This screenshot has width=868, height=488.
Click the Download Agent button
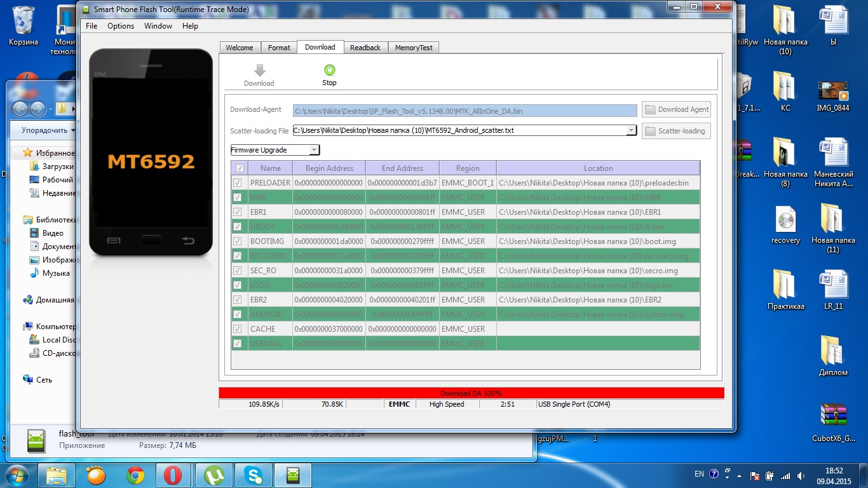tap(676, 109)
